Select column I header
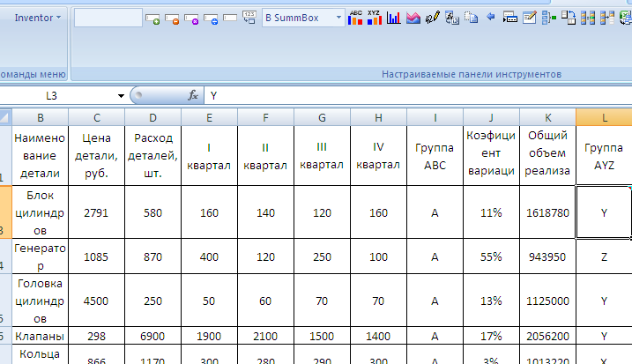The height and width of the screenshot is (364, 632). (435, 118)
